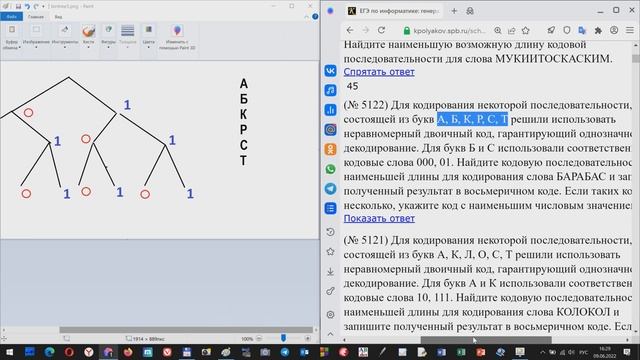
Task: Click the '(№ 5121)' problem number text
Action: click(x=366, y=240)
